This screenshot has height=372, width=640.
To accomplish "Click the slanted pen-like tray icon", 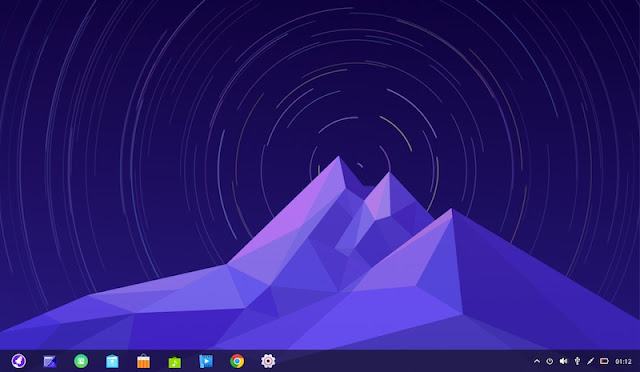I will [591, 361].
